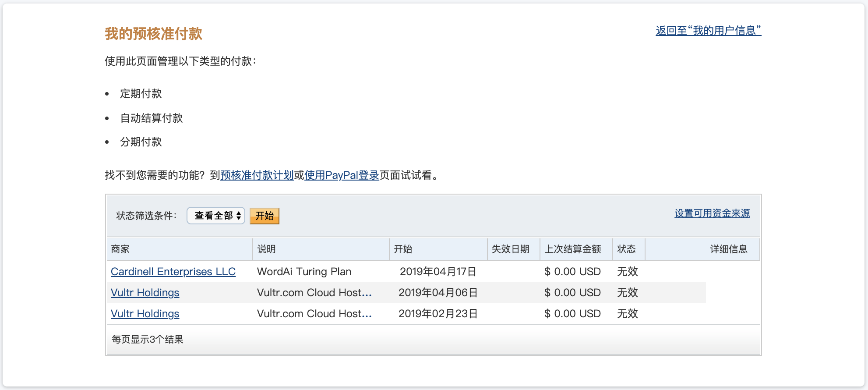Open the Cardinell Enterprises LLC merchant link

pos(173,272)
